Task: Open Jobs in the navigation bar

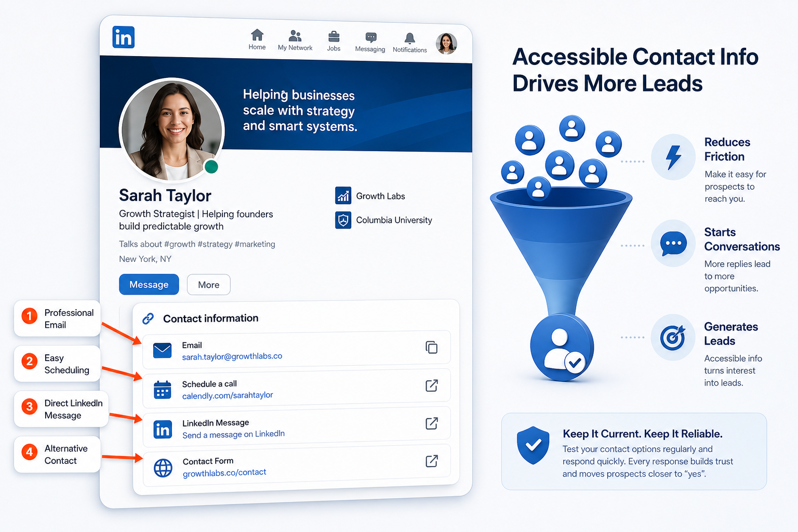Action: pyautogui.click(x=334, y=41)
